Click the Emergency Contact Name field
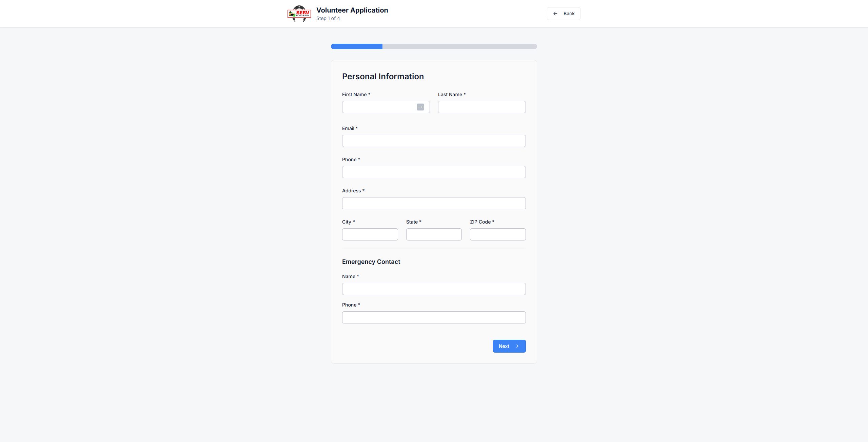 point(434,289)
